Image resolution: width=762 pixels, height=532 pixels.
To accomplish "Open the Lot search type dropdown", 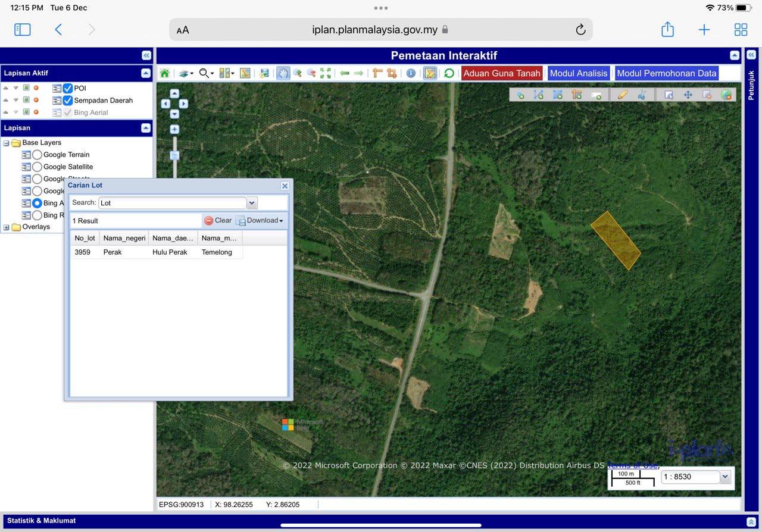I will pos(252,203).
